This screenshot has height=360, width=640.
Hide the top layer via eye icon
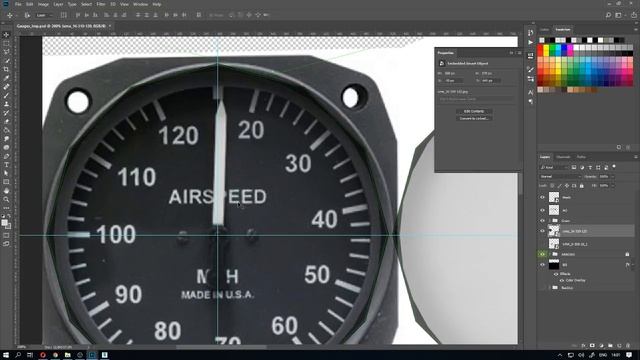pyautogui.click(x=542, y=198)
